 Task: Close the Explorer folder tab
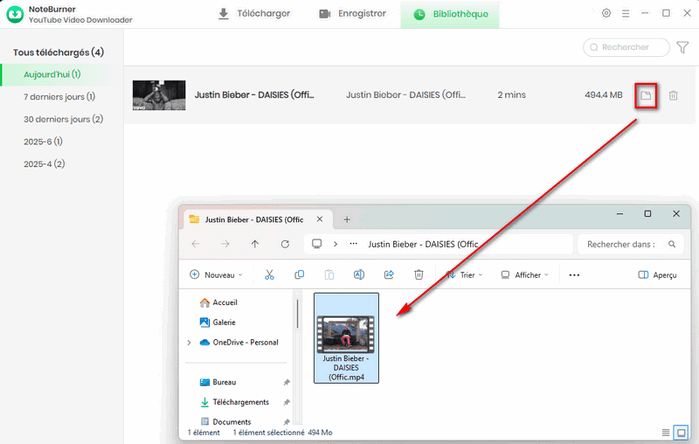click(x=320, y=219)
